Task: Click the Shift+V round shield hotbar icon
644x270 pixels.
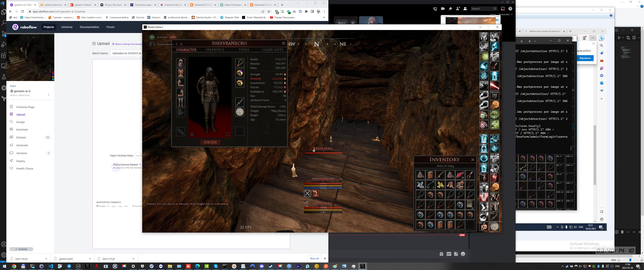Action: (494, 226)
